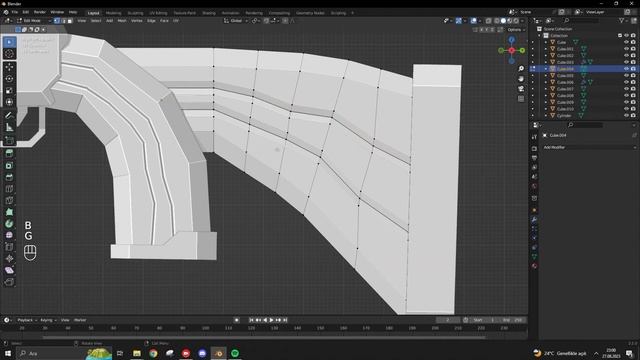Select the Shear tool

[x=9, y=270]
